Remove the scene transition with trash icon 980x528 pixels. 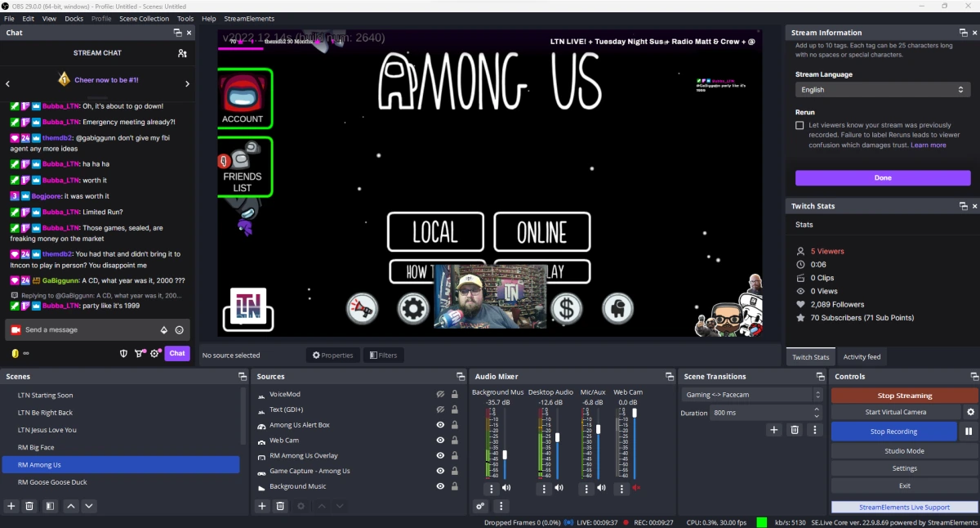click(794, 429)
